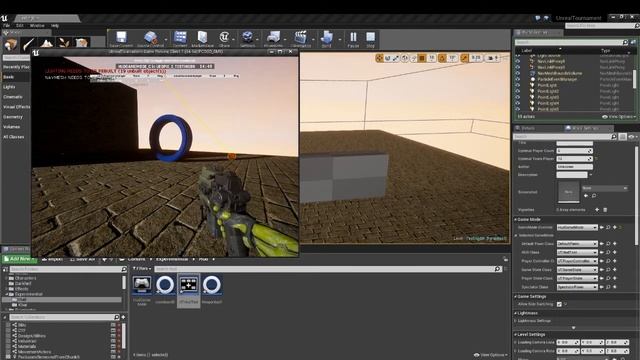Open the Edit menu

click(20, 25)
